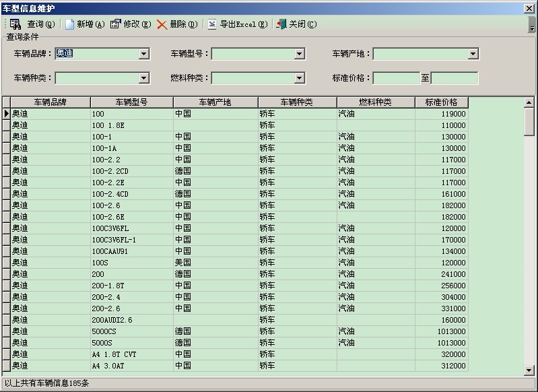Screen dimensions: 538x392
Task: Click price cell 241000 of model 200
Action: 442,274
